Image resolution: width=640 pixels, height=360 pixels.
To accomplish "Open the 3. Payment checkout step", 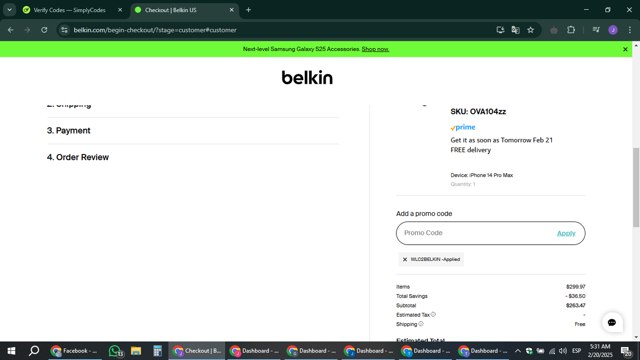I will click(x=69, y=131).
